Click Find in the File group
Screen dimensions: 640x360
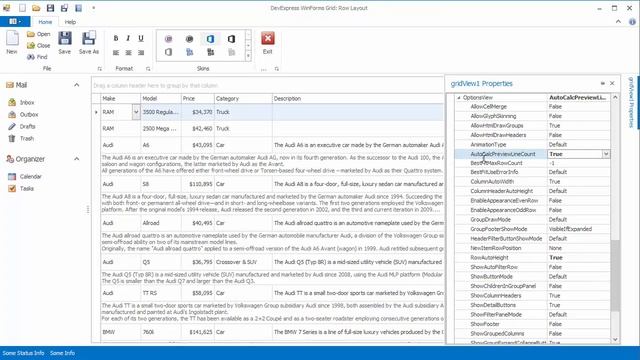pyautogui.click(x=37, y=57)
